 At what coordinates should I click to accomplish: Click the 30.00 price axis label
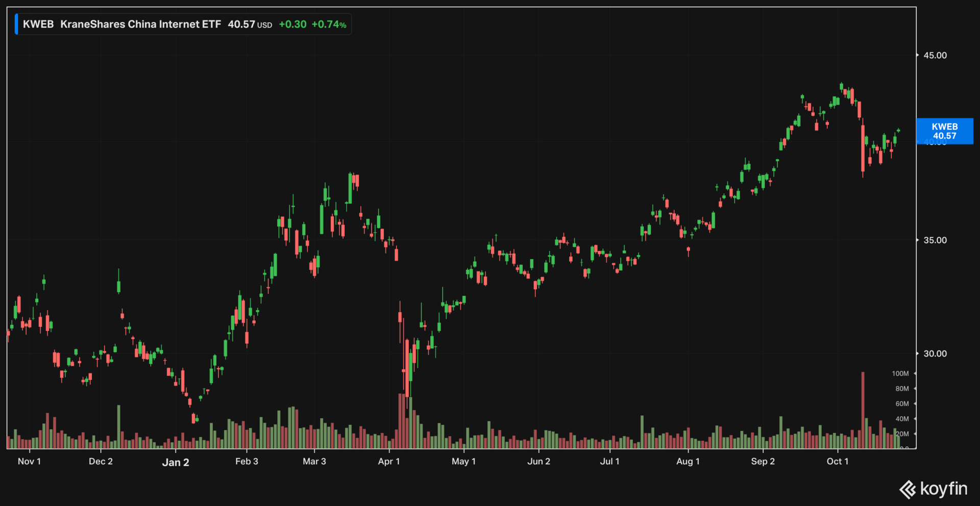(x=935, y=353)
